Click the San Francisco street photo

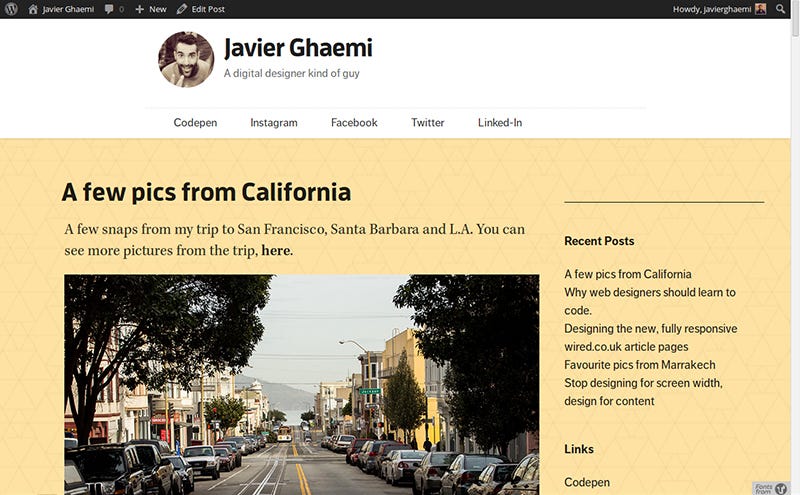click(302, 385)
